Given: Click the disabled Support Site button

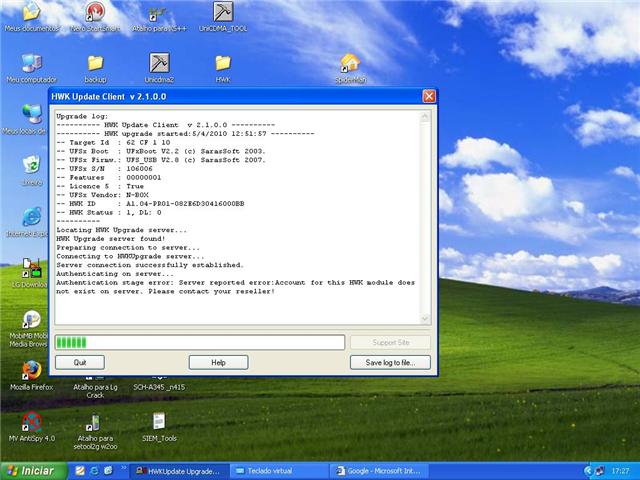Looking at the screenshot, I should (x=390, y=342).
